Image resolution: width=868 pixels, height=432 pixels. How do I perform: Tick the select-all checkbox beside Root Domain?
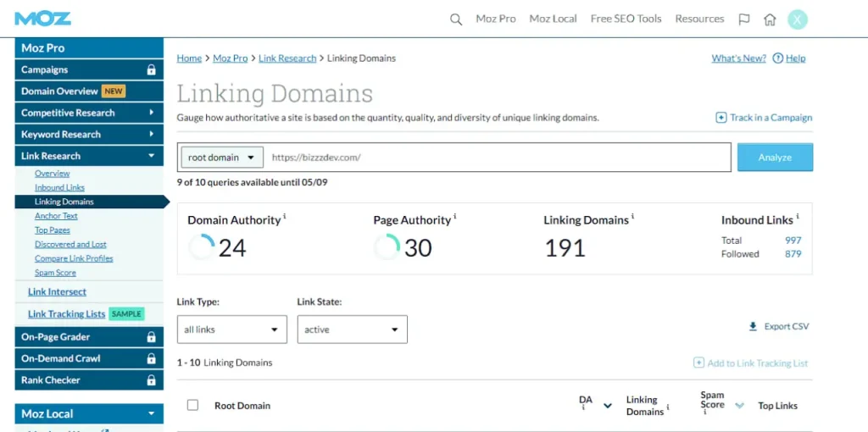point(192,406)
